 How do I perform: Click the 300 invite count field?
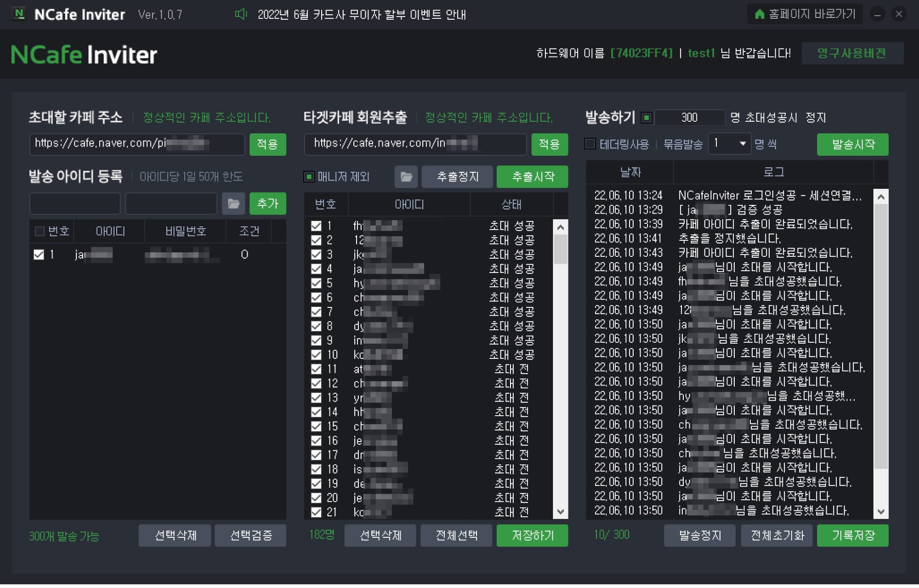(x=690, y=118)
